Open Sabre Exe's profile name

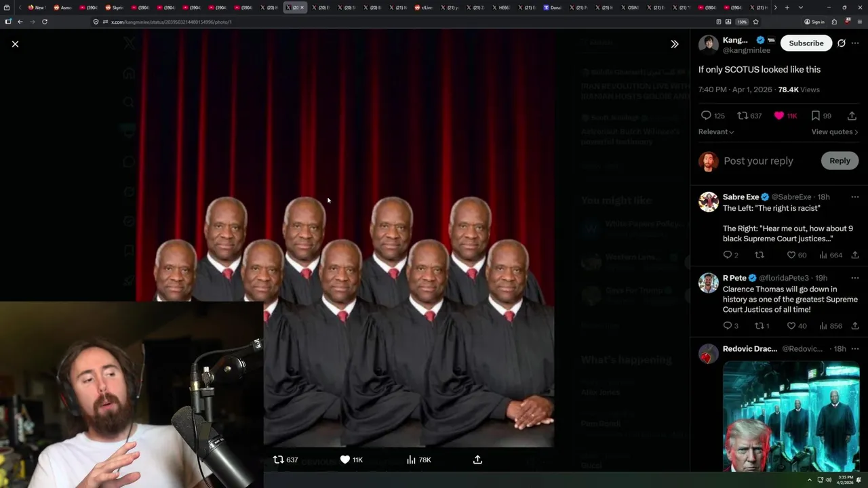pyautogui.click(x=741, y=197)
